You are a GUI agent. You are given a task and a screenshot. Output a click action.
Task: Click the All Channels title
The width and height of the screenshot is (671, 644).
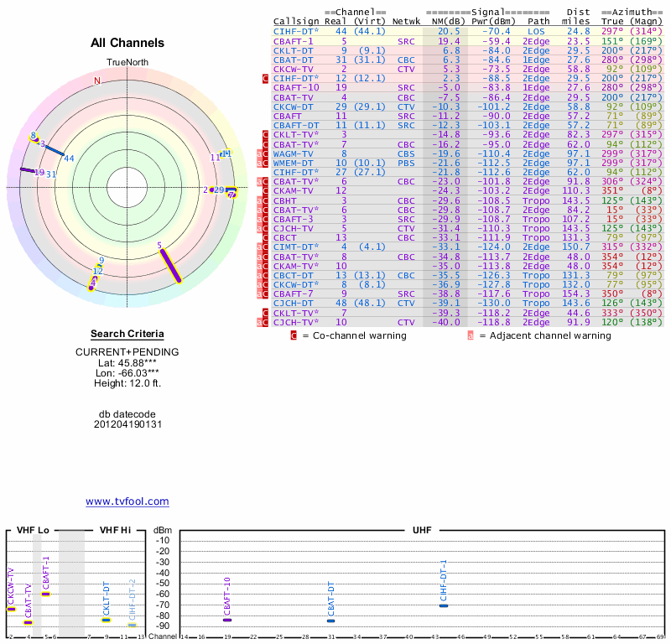click(127, 43)
